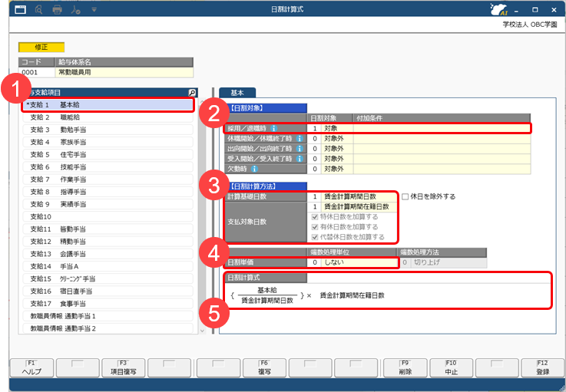Select 支給15 クリーニング手当 row
This screenshot has height=392, width=566.
click(108, 278)
